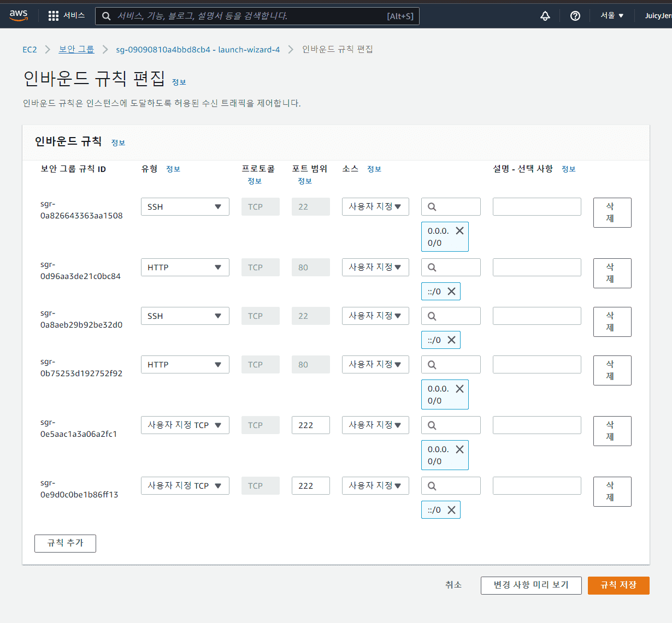Remove 0.0.0.0/0 from rule sgr-0a826643363aa1508
Image resolution: width=672 pixels, height=623 pixels.
pos(459,231)
